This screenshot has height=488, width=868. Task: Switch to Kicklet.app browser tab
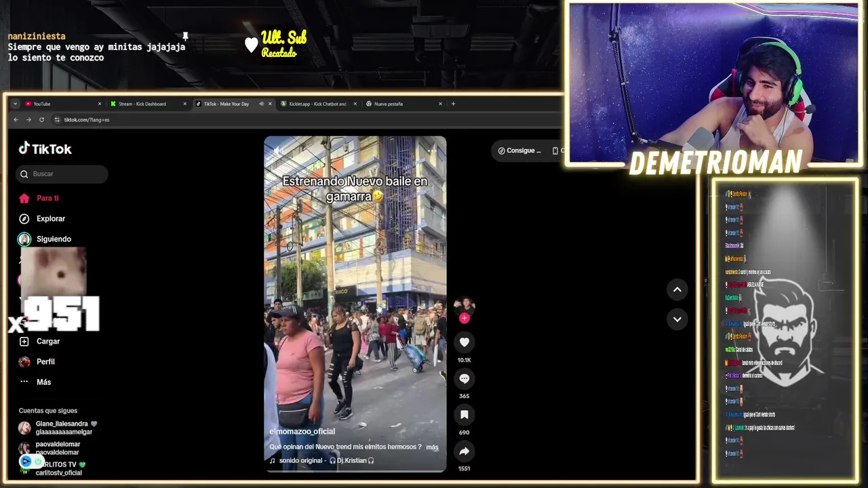pos(317,104)
